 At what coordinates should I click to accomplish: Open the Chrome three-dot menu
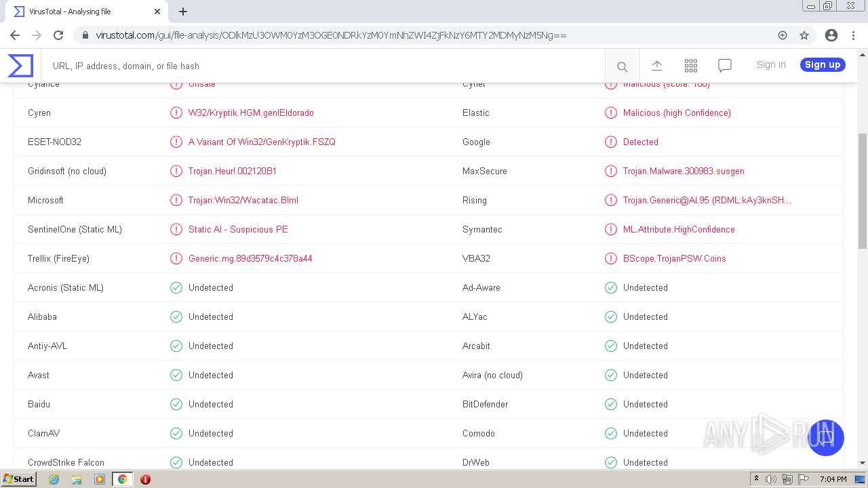click(x=853, y=35)
